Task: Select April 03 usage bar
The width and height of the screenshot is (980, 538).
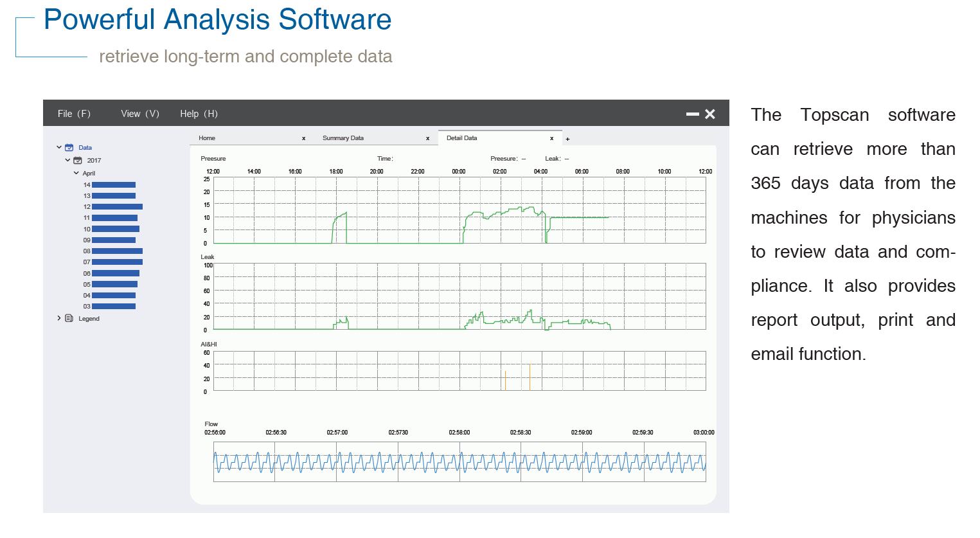Action: 114,307
